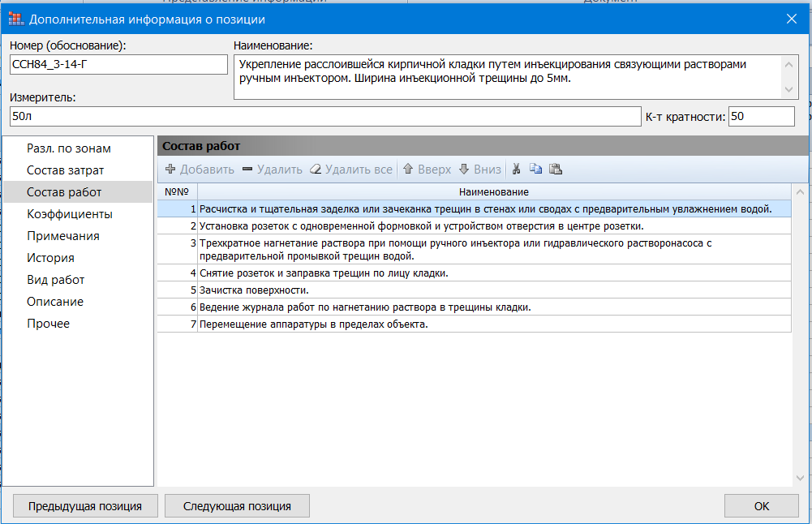The image size is (812, 524).
Task: Click works list scroll-up arrow
Action: pos(800,192)
